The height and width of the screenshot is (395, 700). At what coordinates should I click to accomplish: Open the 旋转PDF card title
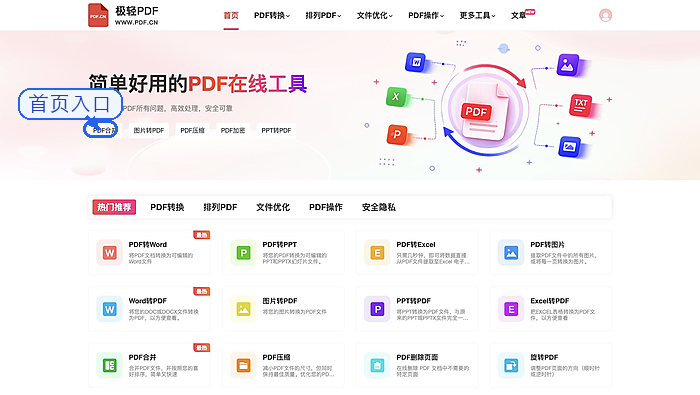click(x=544, y=357)
